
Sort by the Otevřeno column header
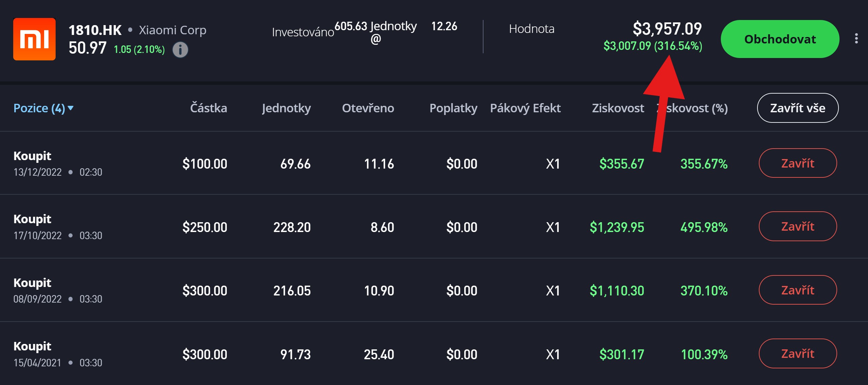368,108
